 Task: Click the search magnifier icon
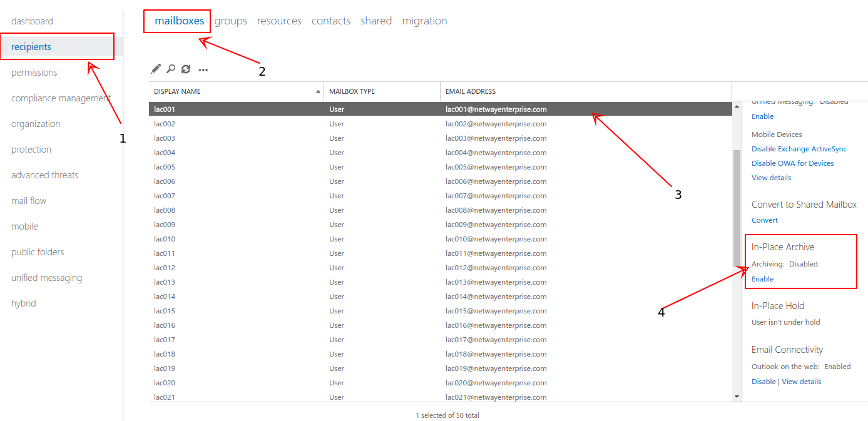point(170,69)
